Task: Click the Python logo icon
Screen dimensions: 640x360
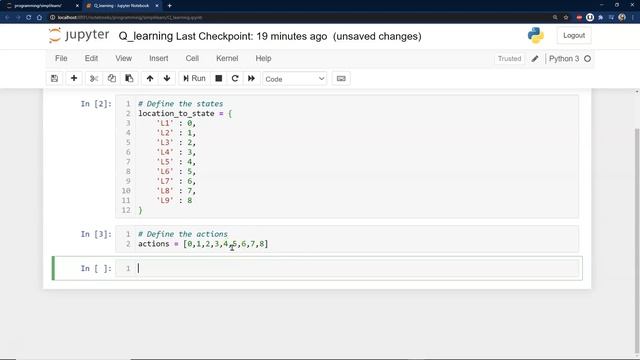Action: [x=536, y=36]
